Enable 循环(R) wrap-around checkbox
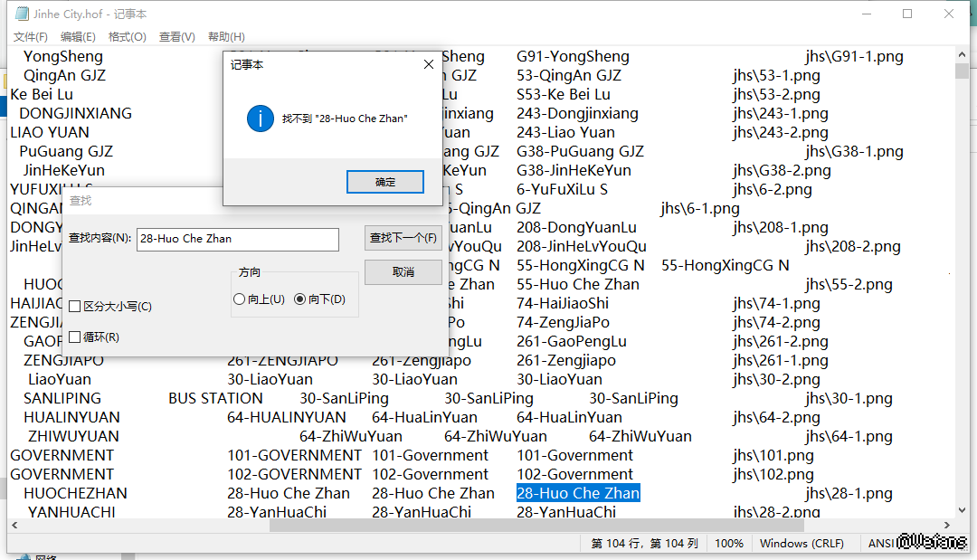This screenshot has height=560, width=977. click(x=75, y=337)
